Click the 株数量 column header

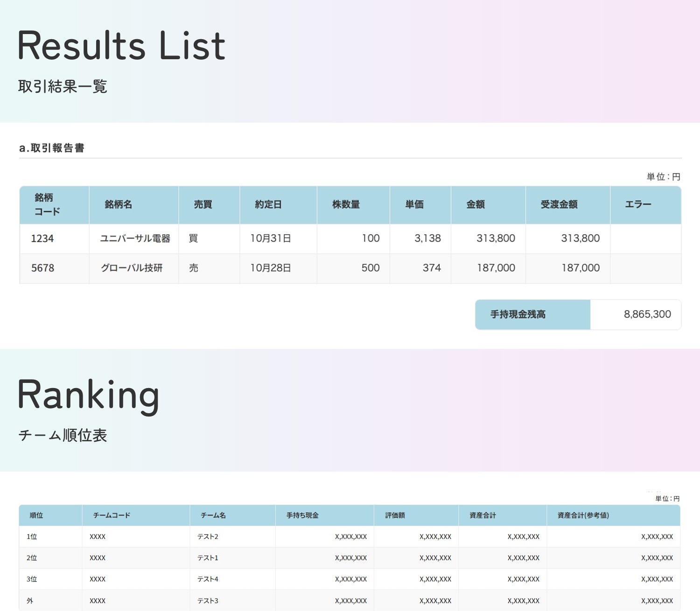(x=346, y=204)
